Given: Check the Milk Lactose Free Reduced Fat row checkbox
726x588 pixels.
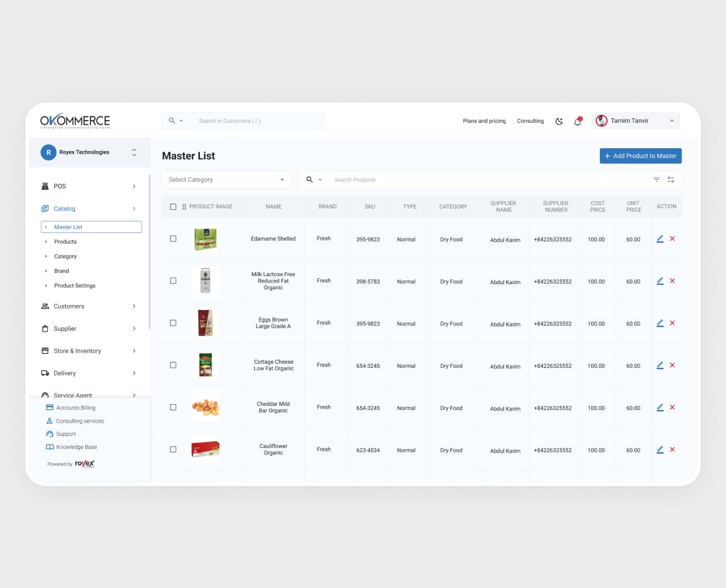Looking at the screenshot, I should point(173,281).
